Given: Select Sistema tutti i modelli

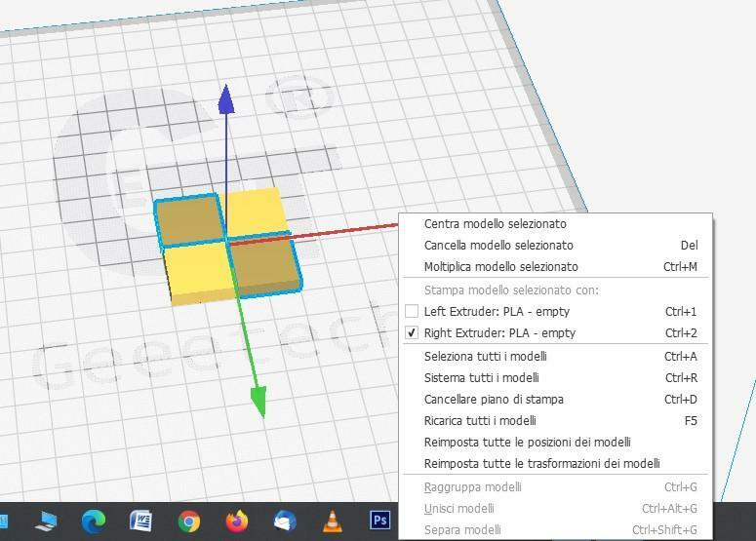Looking at the screenshot, I should point(481,378).
